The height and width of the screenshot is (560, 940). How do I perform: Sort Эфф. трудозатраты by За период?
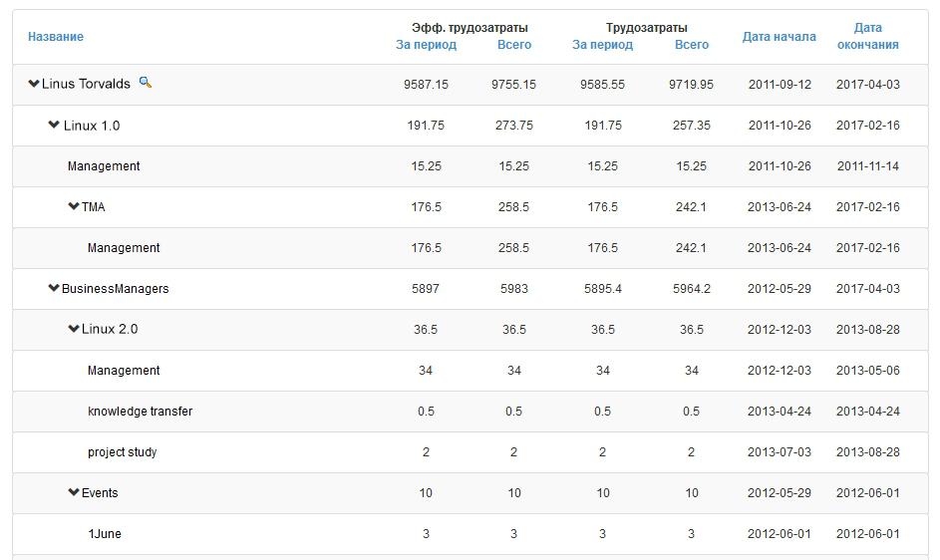coord(427,45)
